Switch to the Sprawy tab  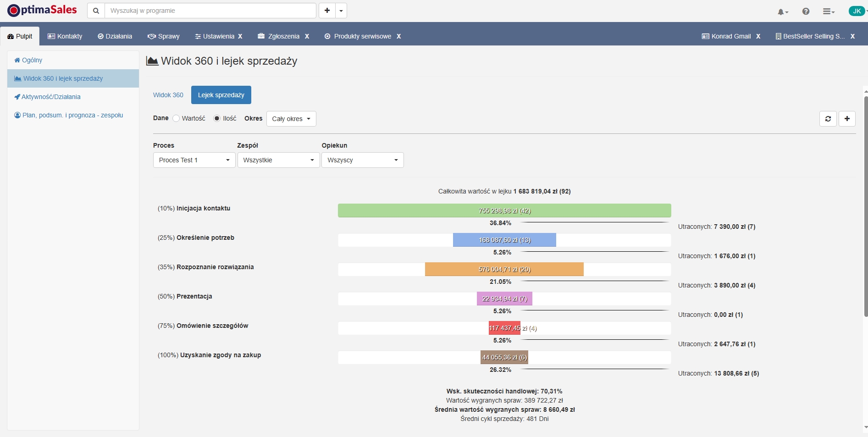click(163, 36)
